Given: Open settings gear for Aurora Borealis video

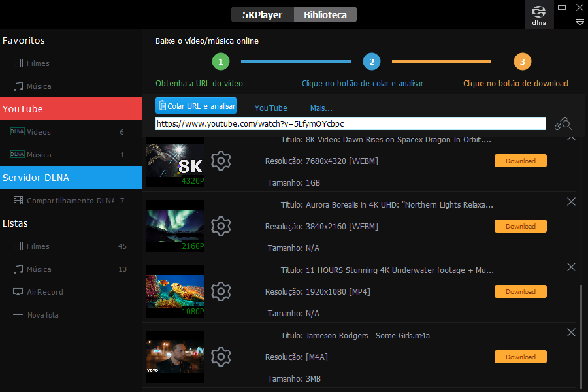Looking at the screenshot, I should 221,226.
